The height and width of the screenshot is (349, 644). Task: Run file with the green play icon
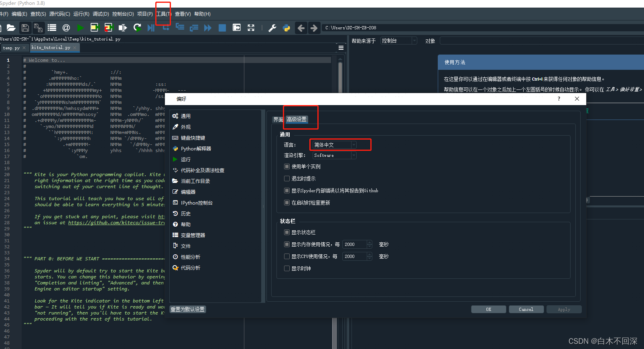click(x=80, y=28)
